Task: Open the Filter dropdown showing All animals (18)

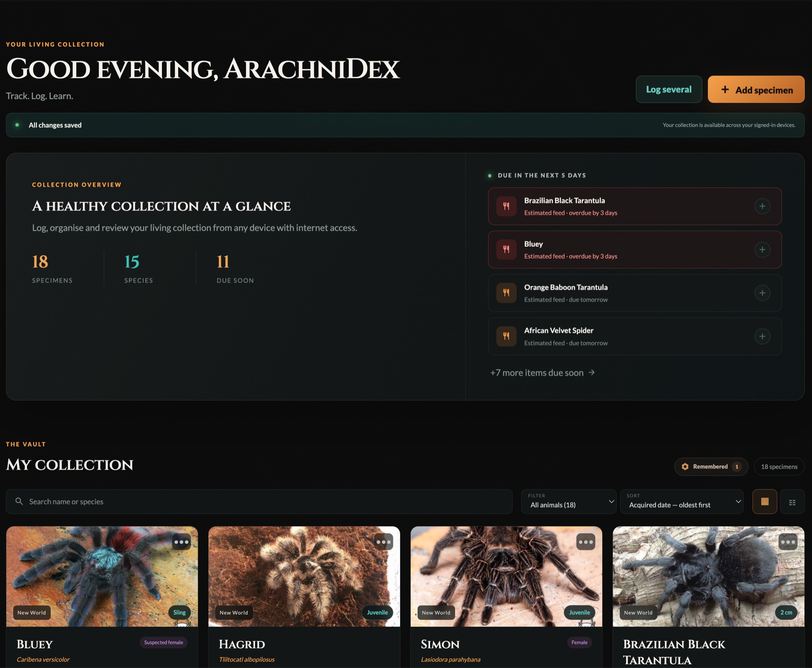Action: click(x=569, y=502)
